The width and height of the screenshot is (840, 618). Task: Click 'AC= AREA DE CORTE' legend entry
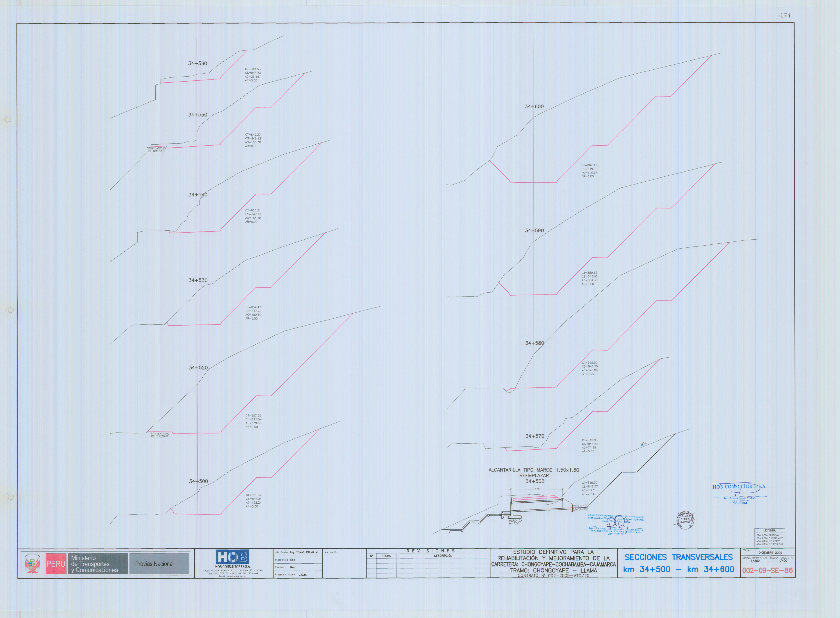coord(768,541)
